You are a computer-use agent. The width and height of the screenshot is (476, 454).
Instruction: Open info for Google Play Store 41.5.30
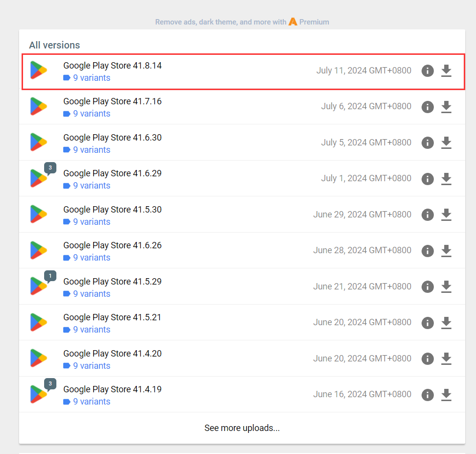click(x=427, y=215)
